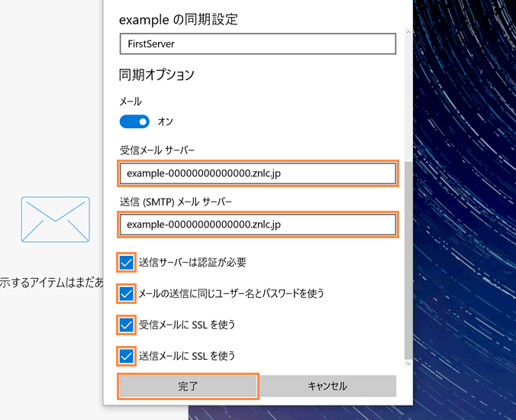Image resolution: width=516 pixels, height=420 pixels.
Task: Click the dialog's vertical scrollbar thumb
Action: (x=408, y=260)
